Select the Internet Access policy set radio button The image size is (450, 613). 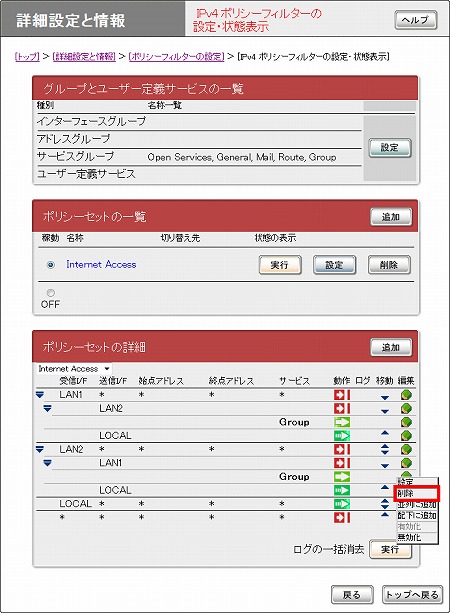pos(50,265)
